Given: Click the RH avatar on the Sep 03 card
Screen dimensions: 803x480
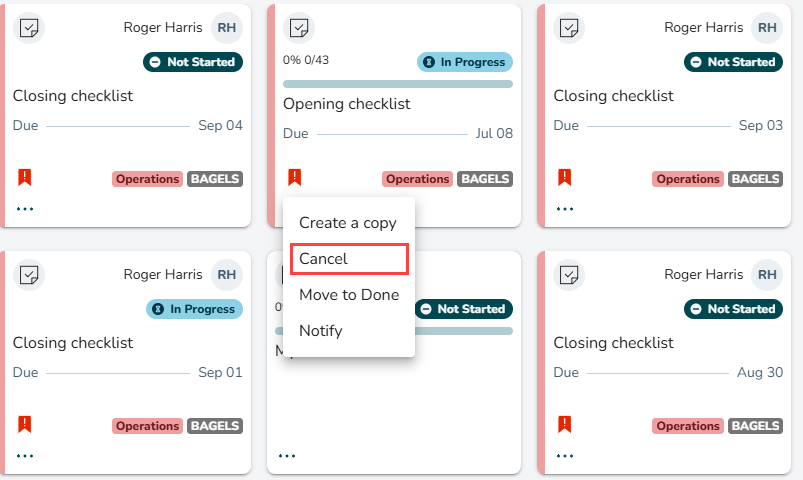Looking at the screenshot, I should coord(767,28).
